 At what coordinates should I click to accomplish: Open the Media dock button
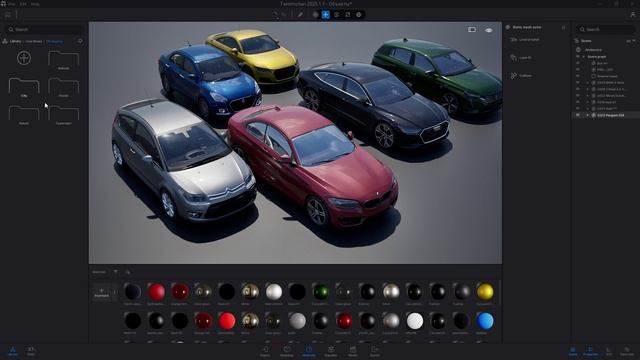[x=353, y=351]
